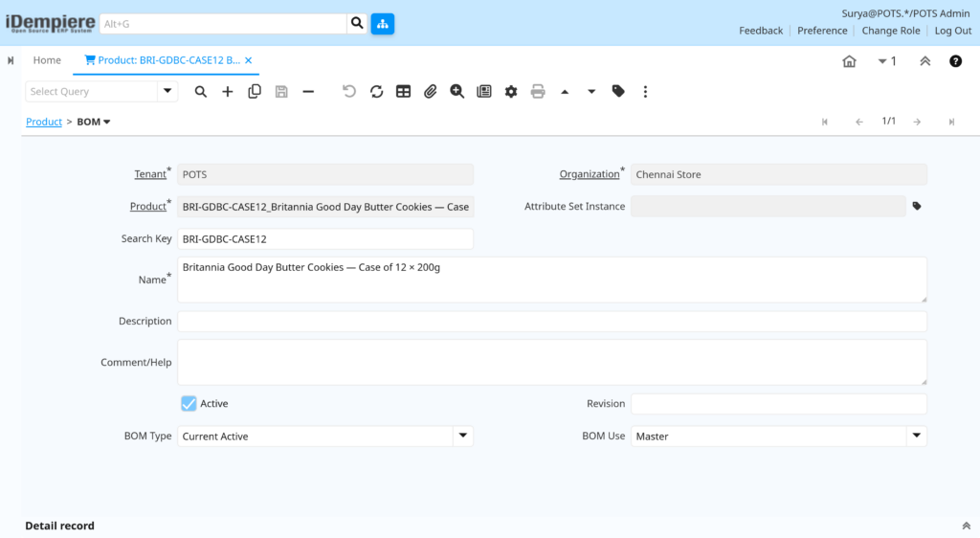Click in the Alt+G global search box

pos(223,24)
